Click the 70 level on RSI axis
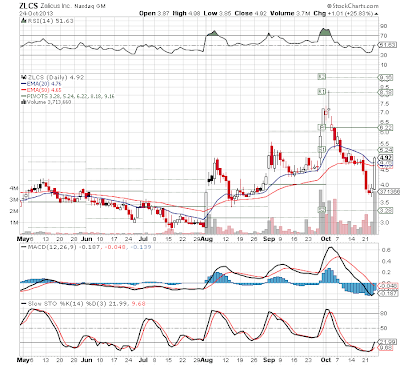Viewport: 400px width, 365px height. tap(384, 36)
